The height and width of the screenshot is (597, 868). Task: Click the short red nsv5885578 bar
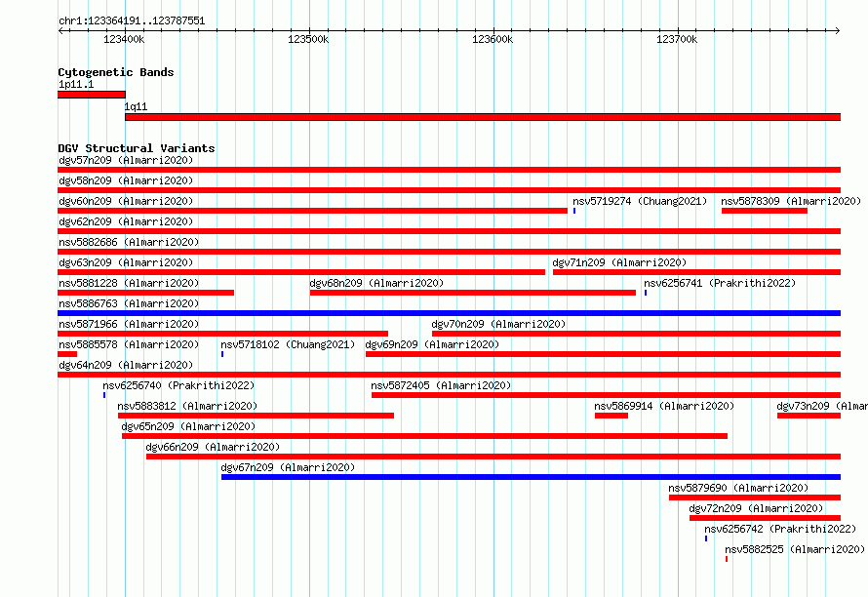[67, 354]
